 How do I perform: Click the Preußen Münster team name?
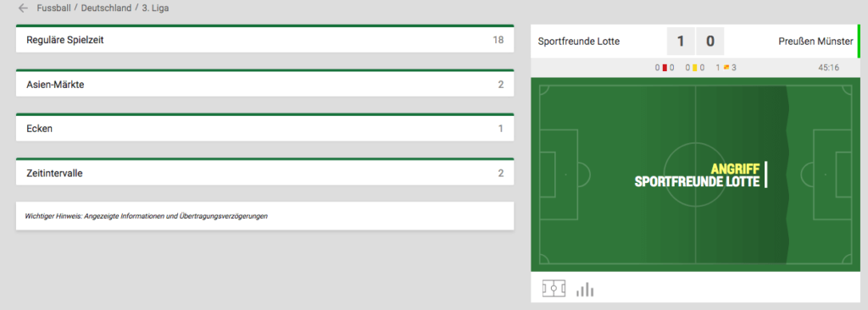[815, 42]
